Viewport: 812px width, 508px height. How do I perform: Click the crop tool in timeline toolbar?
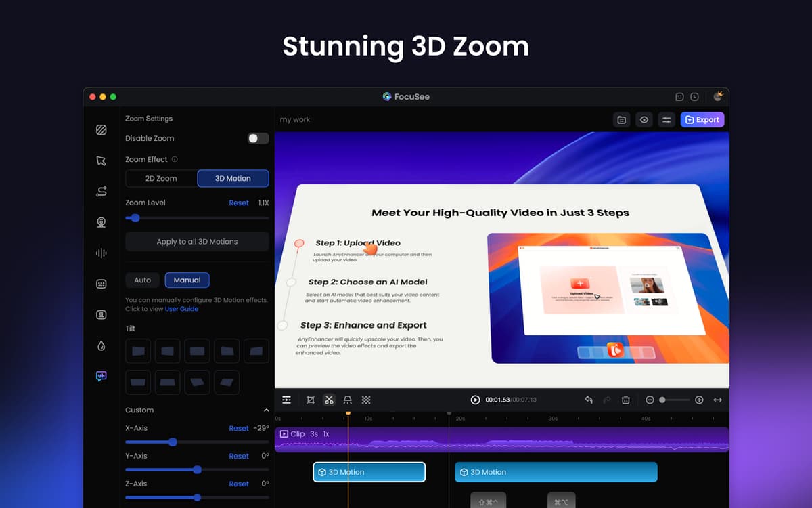coord(311,400)
